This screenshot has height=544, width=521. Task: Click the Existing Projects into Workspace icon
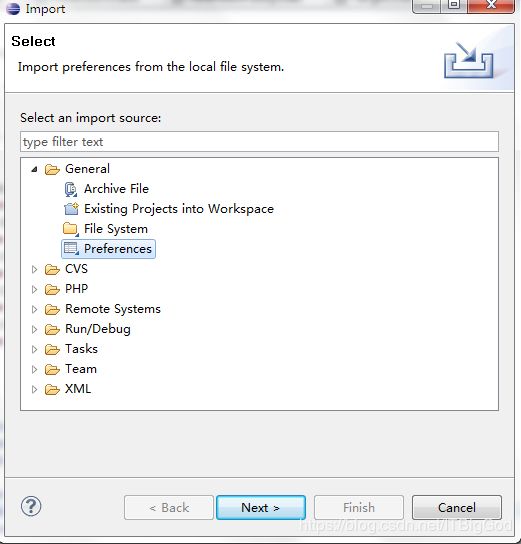(x=71, y=209)
